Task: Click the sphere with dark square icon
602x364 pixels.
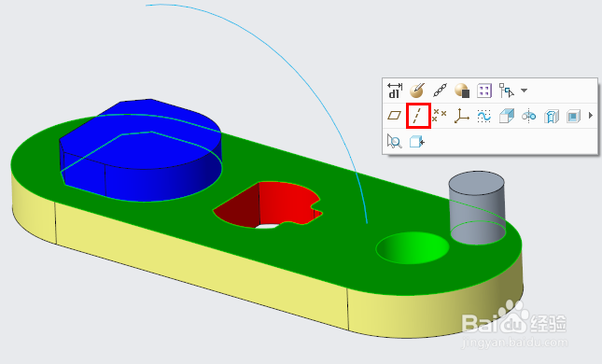Action: pos(462,91)
